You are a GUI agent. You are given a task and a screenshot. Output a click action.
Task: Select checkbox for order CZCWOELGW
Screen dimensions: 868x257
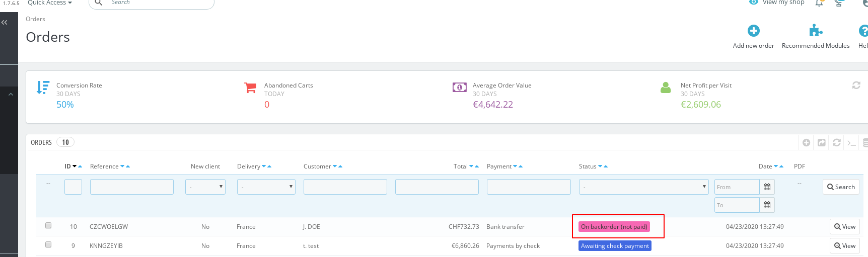(x=48, y=225)
